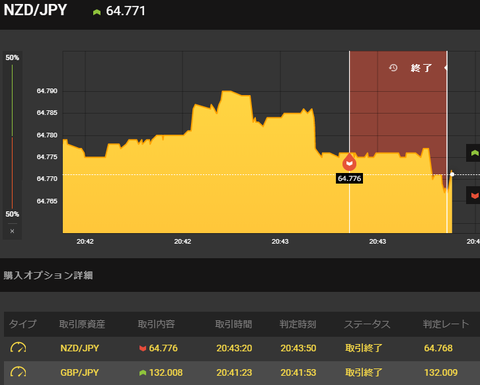Click the gauge type icon in NZD/JPY row
The image size is (480, 385).
coord(18,348)
